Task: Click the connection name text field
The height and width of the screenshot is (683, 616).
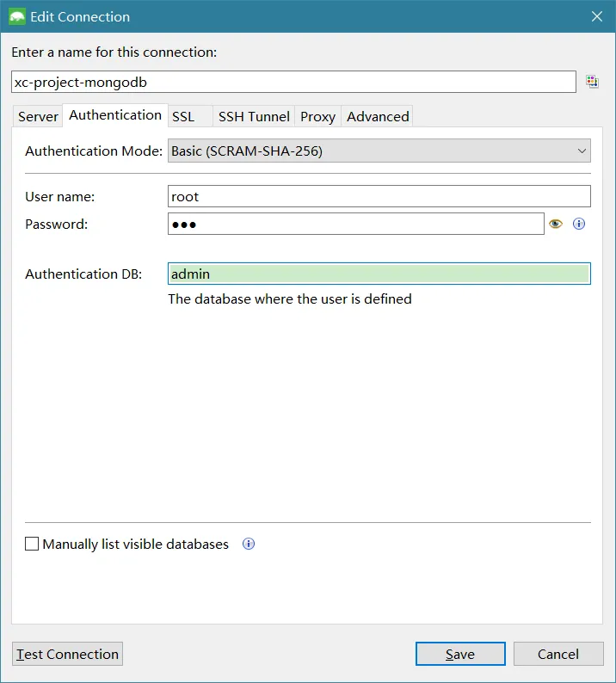Action: tap(293, 82)
